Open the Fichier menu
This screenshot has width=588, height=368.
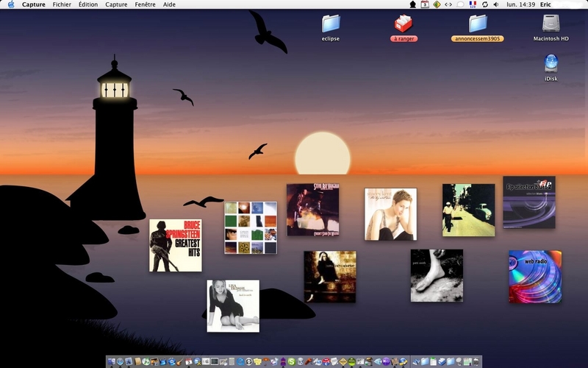pyautogui.click(x=62, y=4)
